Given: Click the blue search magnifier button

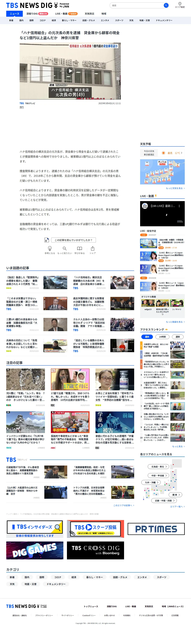Looking at the screenshot, I should click(166, 5).
